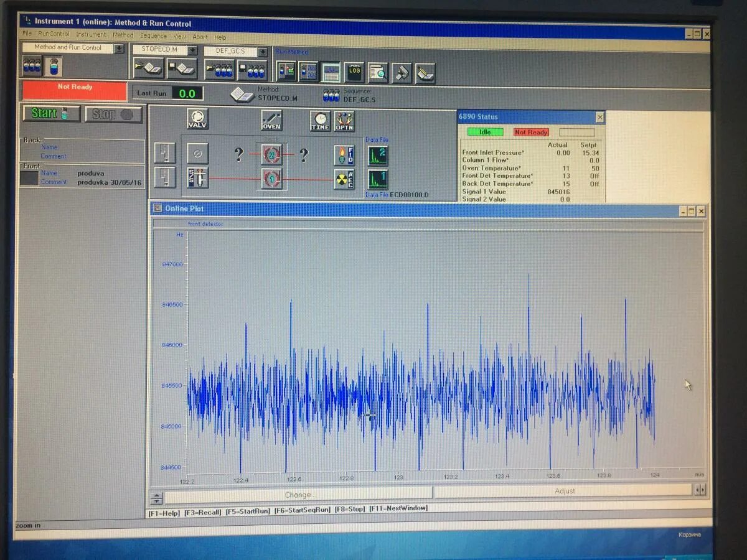747x560 pixels.
Task: Open the Help menu
Action: [x=220, y=37]
